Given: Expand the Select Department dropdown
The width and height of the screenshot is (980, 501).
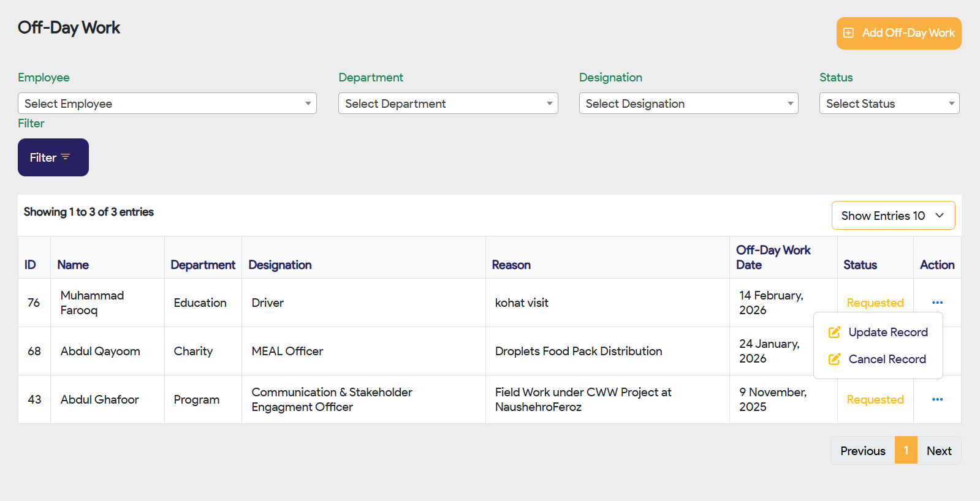Looking at the screenshot, I should click(x=448, y=104).
